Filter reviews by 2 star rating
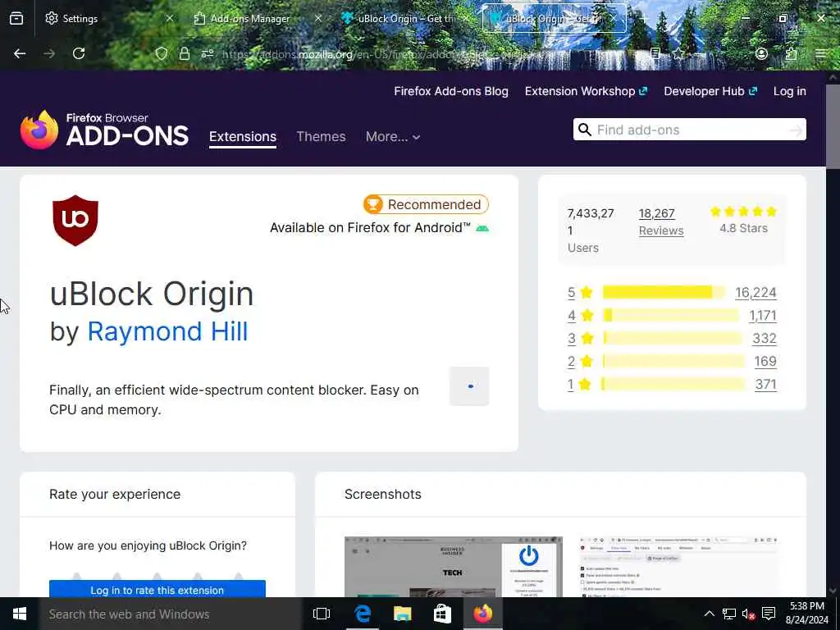The image size is (840, 630). 580,362
